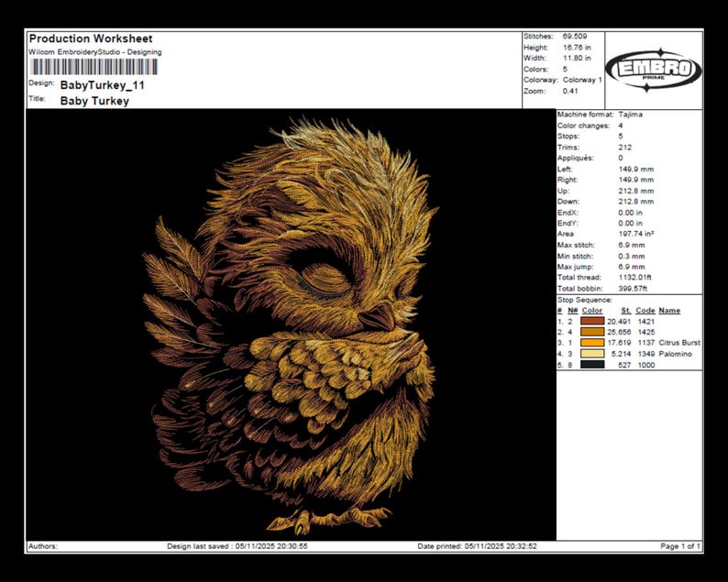Image resolution: width=728 pixels, height=582 pixels.
Task: Click the Name column header
Action: 669,311
